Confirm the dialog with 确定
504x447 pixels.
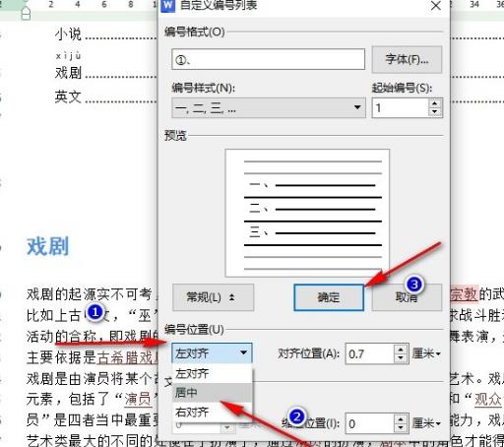pyautogui.click(x=329, y=297)
